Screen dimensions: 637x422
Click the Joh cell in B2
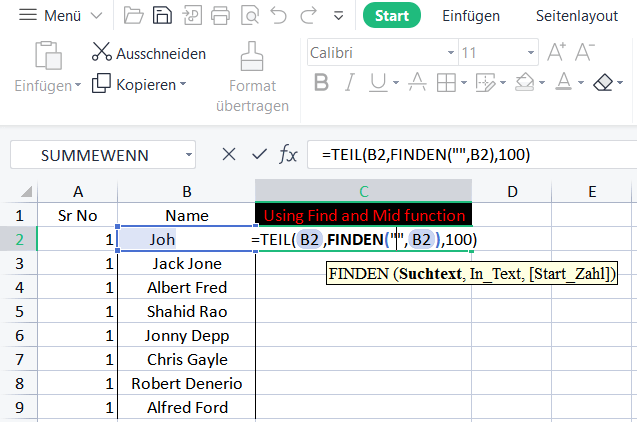coord(186,239)
